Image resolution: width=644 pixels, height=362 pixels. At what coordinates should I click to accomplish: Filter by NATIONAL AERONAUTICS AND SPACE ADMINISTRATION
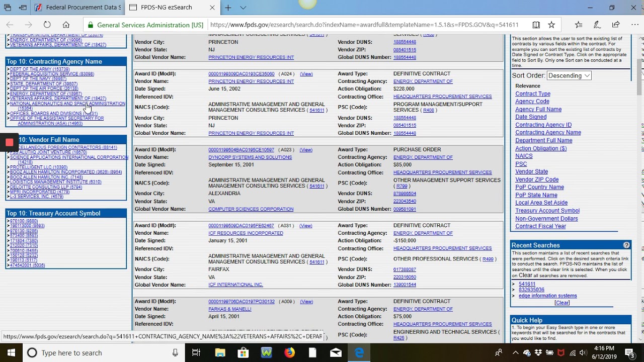click(67, 106)
